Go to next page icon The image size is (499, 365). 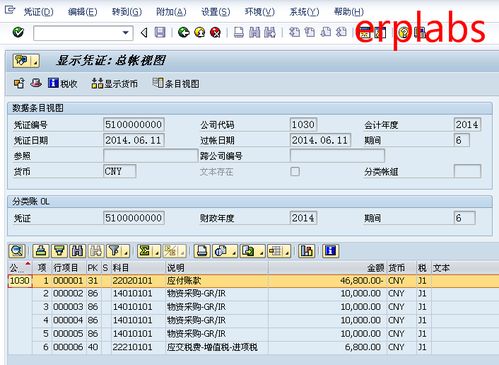click(x=326, y=32)
